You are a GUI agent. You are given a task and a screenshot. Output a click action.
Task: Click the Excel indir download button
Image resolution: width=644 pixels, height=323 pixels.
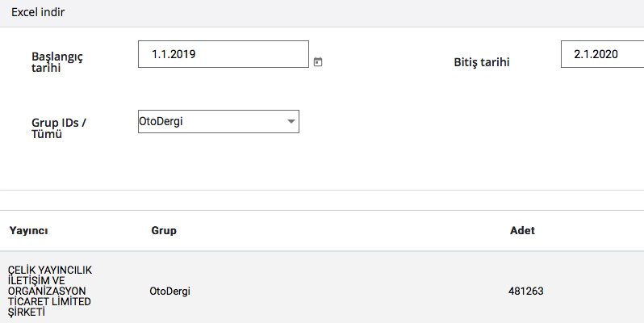point(38,13)
